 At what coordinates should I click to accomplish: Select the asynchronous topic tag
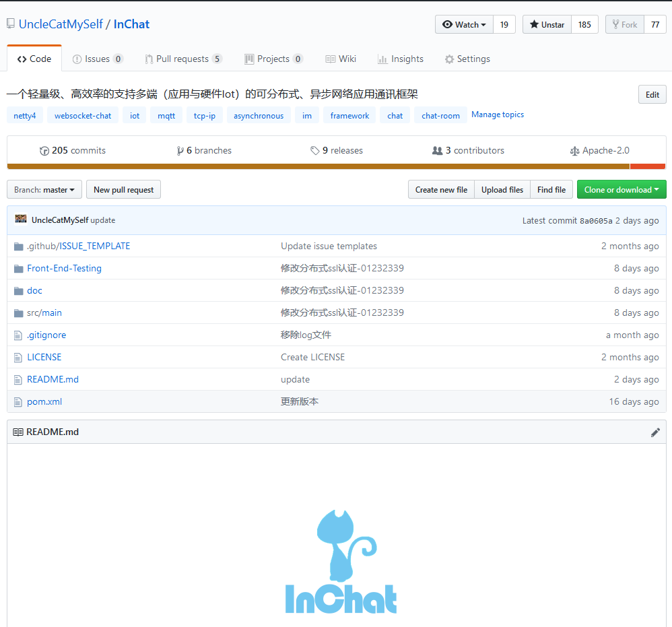pos(259,116)
